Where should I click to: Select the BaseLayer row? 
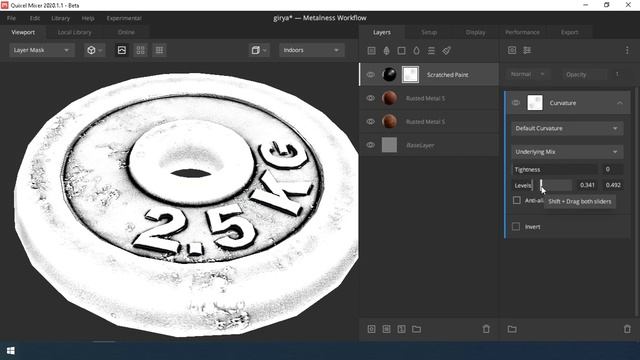click(429, 145)
